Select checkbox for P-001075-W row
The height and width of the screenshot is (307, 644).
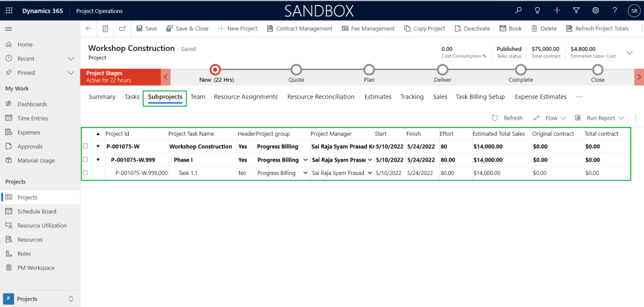pos(86,146)
